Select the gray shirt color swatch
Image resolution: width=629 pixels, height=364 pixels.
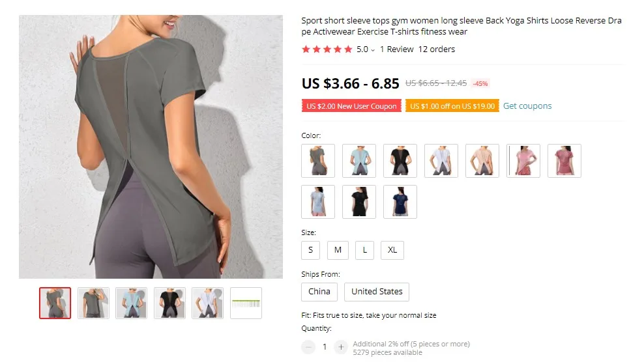[318, 161]
